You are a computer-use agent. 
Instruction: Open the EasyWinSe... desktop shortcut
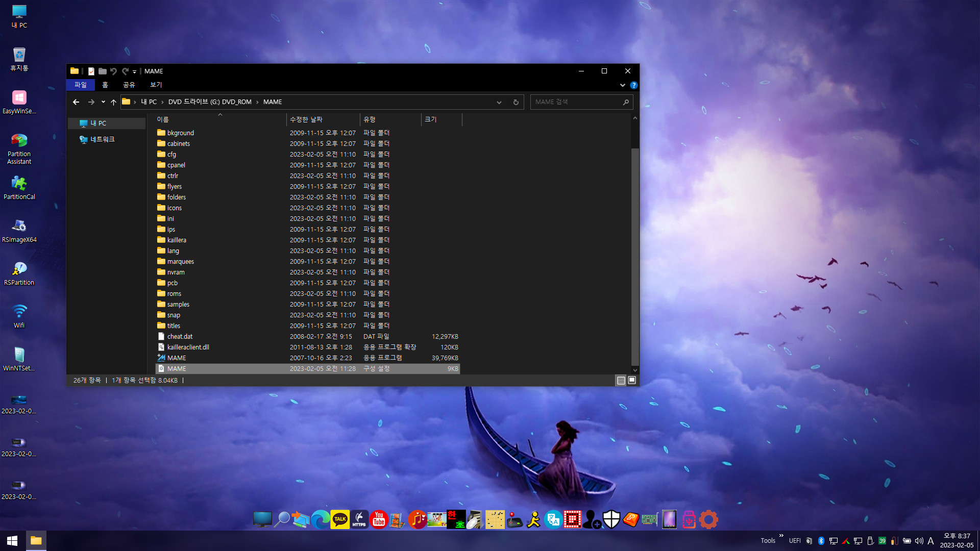click(x=19, y=102)
